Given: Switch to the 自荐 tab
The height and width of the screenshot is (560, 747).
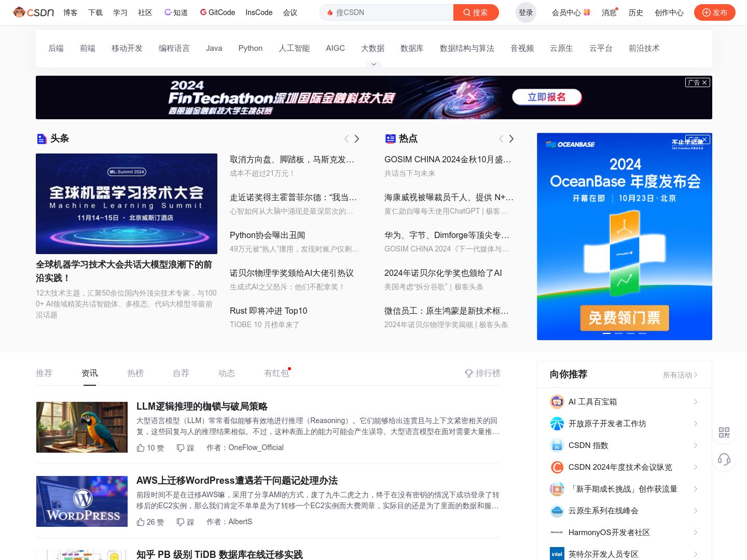Looking at the screenshot, I should point(181,373).
